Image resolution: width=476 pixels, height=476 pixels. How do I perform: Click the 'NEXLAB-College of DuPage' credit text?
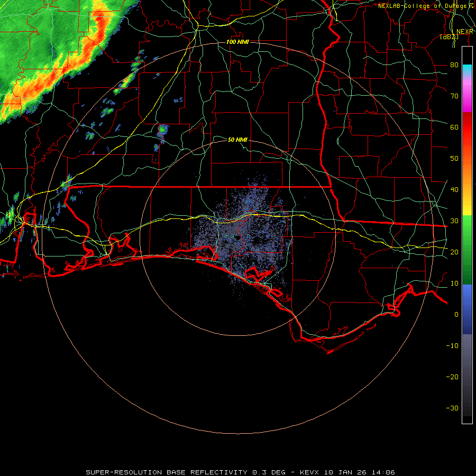coord(422,6)
